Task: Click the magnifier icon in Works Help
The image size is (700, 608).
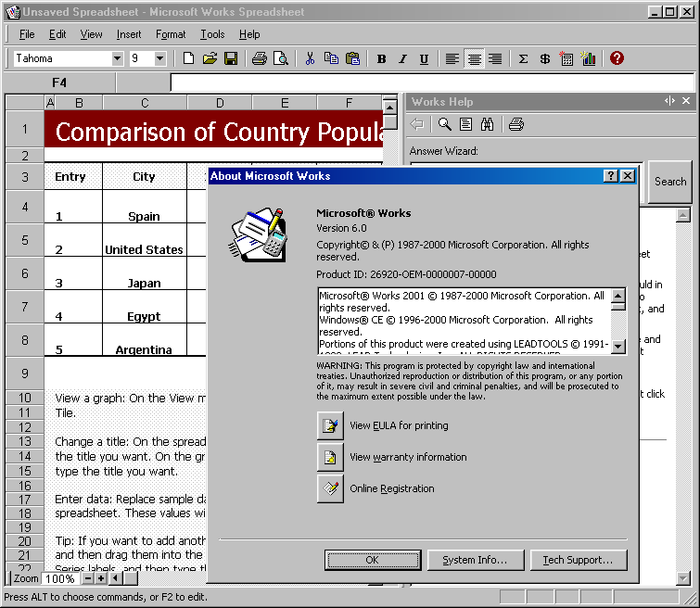Action: 444,124
